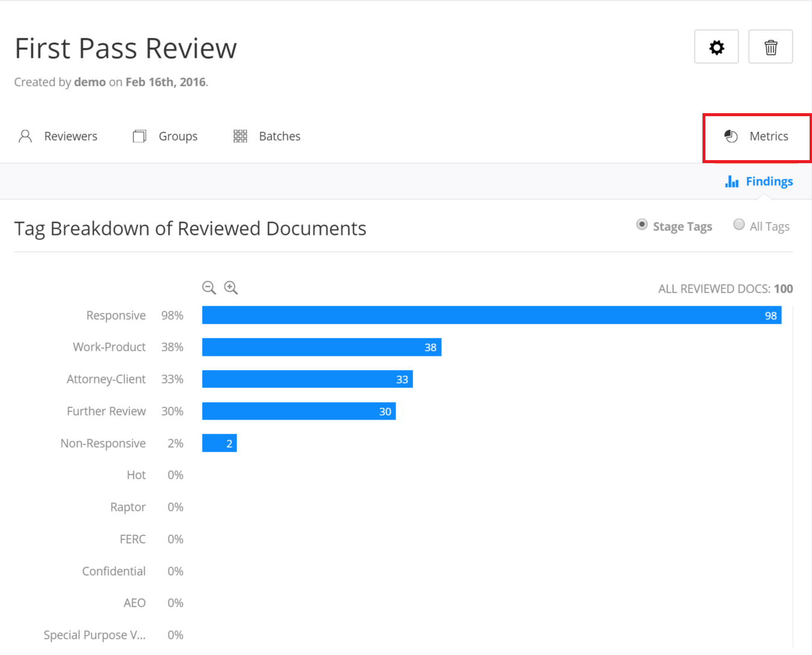The image size is (812, 655).
Task: Click the 2% percentage value
Action: (176, 443)
